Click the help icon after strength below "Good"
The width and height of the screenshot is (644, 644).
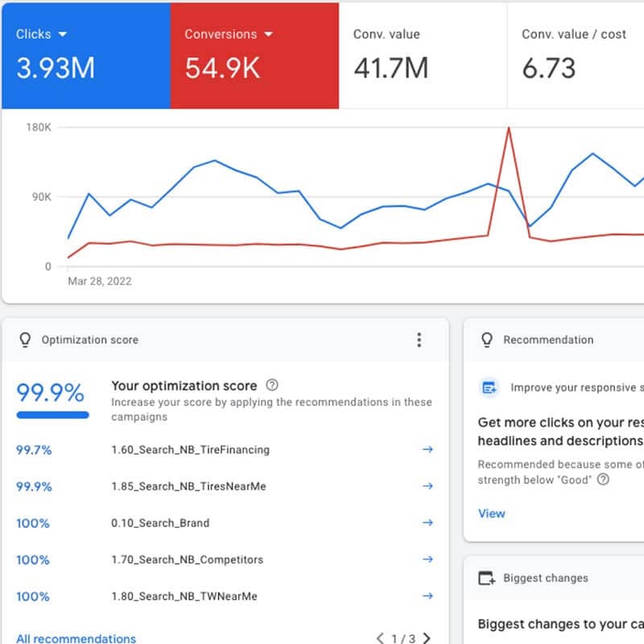603,480
